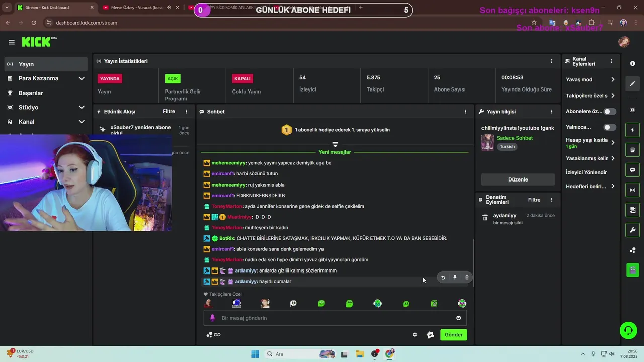The height and width of the screenshot is (362, 644).
Task: Open Etkinlik Akışı Filtre dropdown
Action: [x=169, y=112]
